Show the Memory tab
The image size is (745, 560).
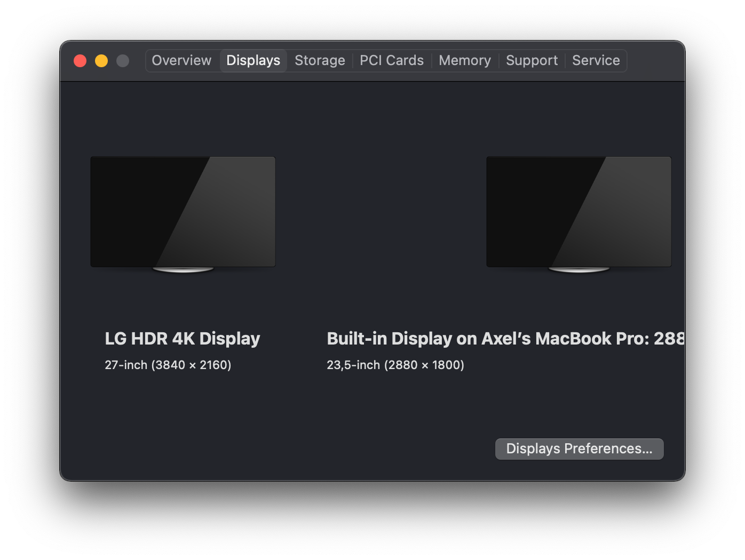pos(465,60)
